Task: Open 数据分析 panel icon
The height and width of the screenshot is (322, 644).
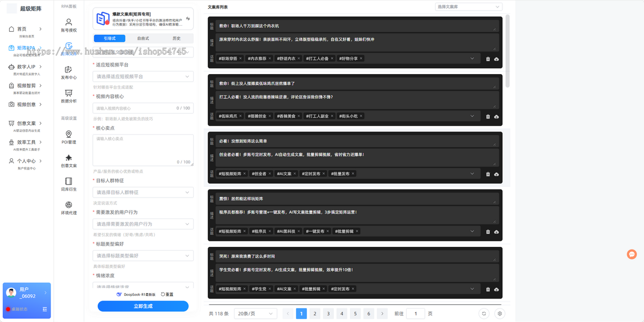Action: pyautogui.click(x=69, y=96)
